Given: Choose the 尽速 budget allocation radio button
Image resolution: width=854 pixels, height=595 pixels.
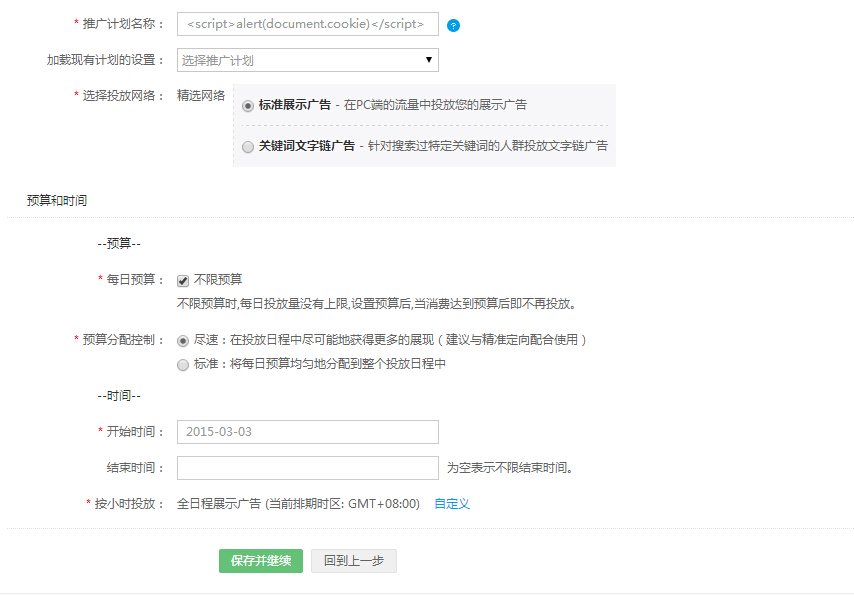Looking at the screenshot, I should [x=183, y=341].
